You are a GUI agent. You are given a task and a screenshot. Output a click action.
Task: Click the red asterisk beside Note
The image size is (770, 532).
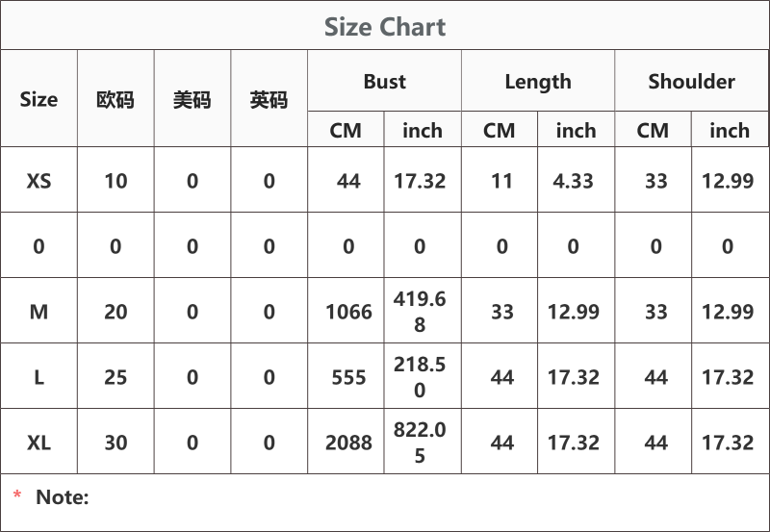(17, 494)
